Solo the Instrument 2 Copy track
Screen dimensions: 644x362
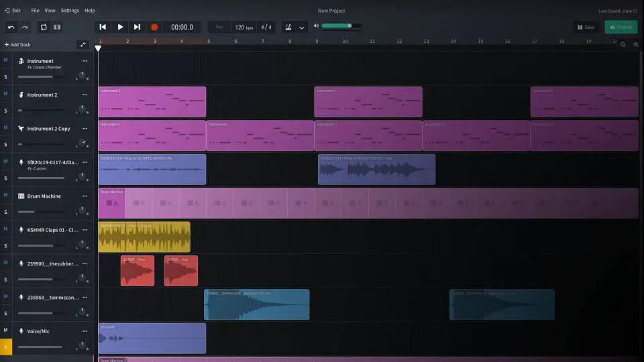(6, 145)
